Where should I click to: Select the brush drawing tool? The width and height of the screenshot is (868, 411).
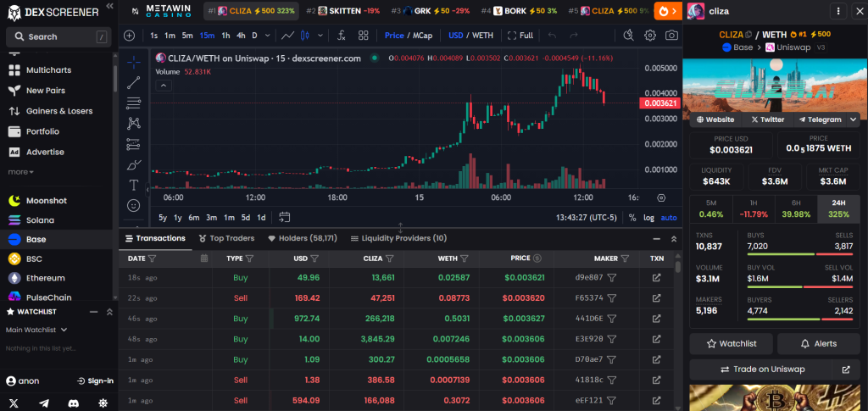coord(133,164)
